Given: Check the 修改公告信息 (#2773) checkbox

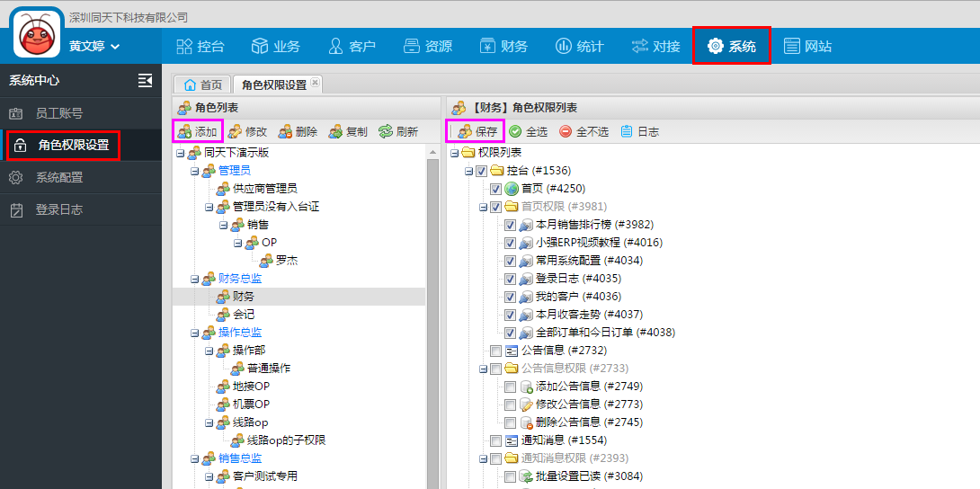Looking at the screenshot, I should coord(510,405).
